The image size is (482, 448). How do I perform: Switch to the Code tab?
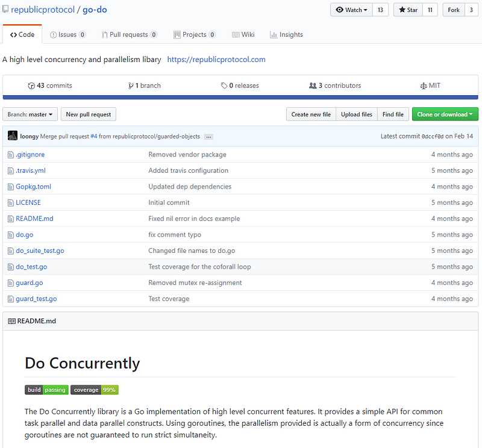click(x=22, y=34)
